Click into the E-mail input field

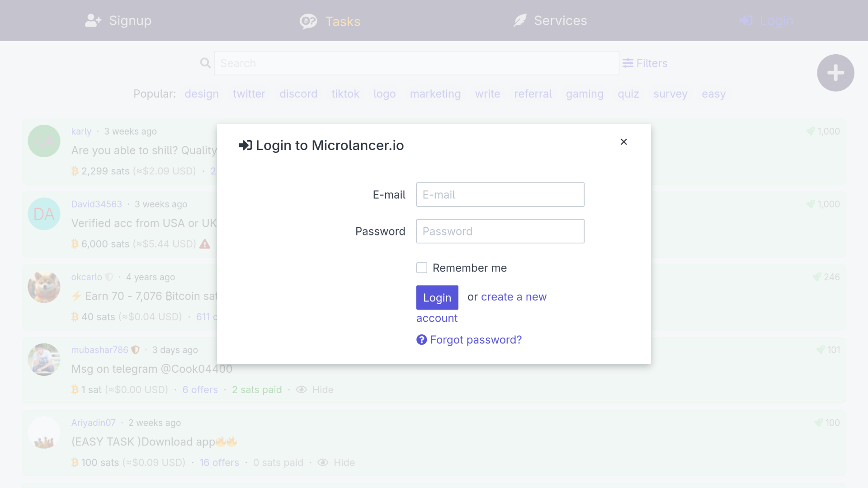pyautogui.click(x=500, y=195)
